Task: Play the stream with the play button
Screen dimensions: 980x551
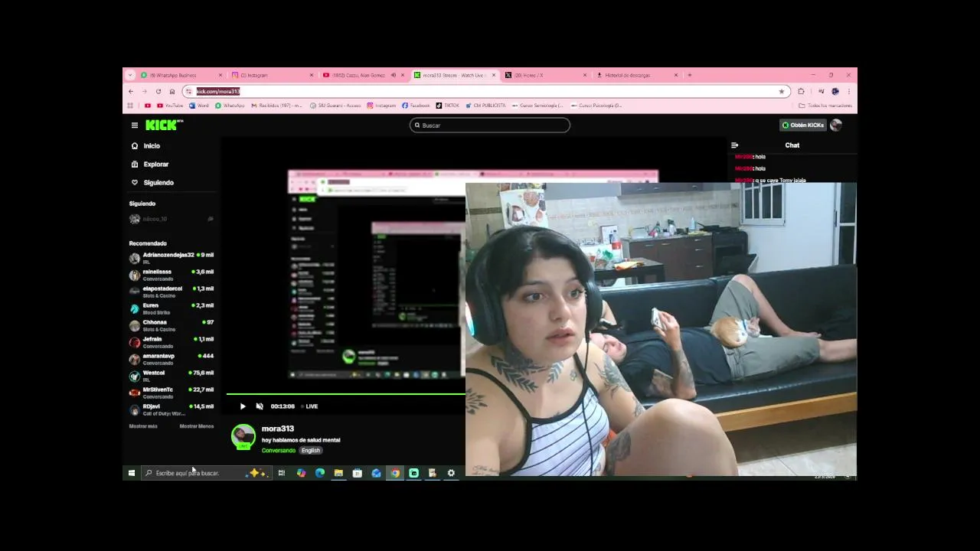Action: click(243, 406)
